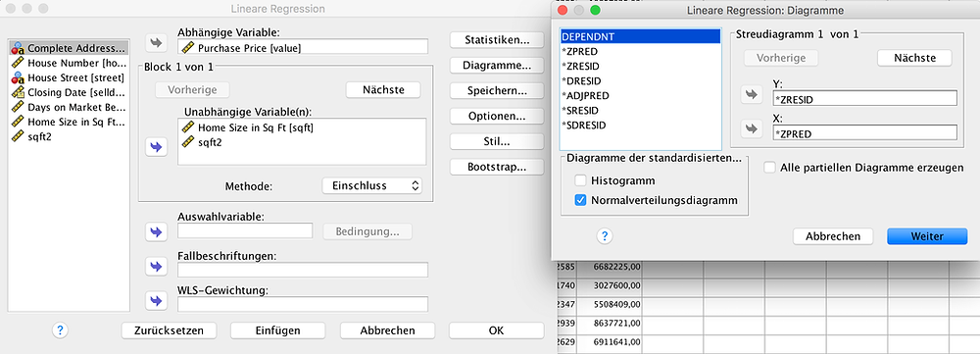This screenshot has height=354, width=980.
Task: Click the arrow button next to Fallbeschriftungen
Action: click(156, 267)
